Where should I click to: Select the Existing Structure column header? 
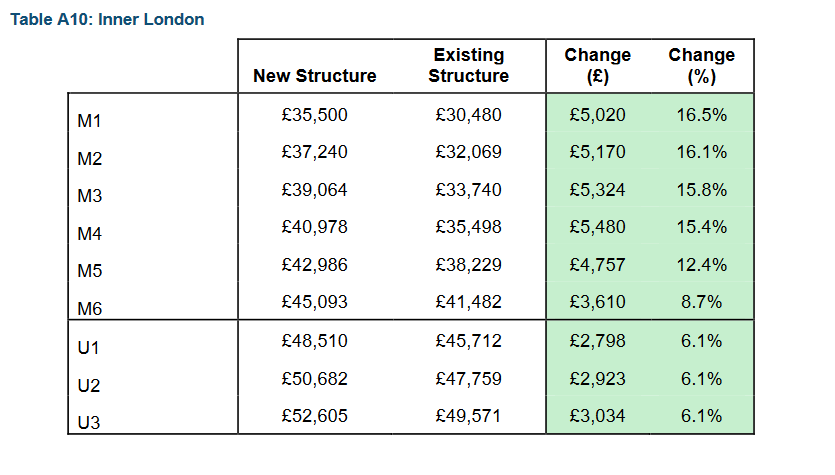(x=469, y=65)
